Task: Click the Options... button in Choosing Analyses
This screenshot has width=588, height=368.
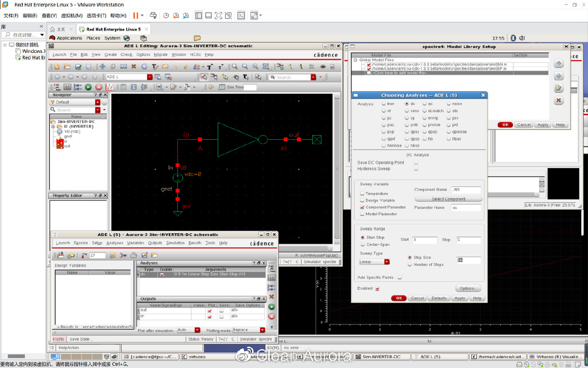Action: click(467, 288)
